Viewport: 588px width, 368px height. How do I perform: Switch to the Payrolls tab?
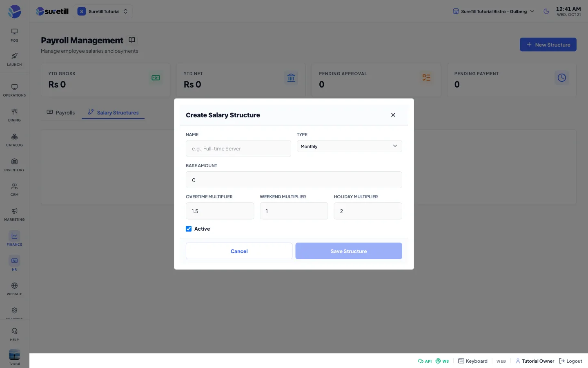coord(61,112)
